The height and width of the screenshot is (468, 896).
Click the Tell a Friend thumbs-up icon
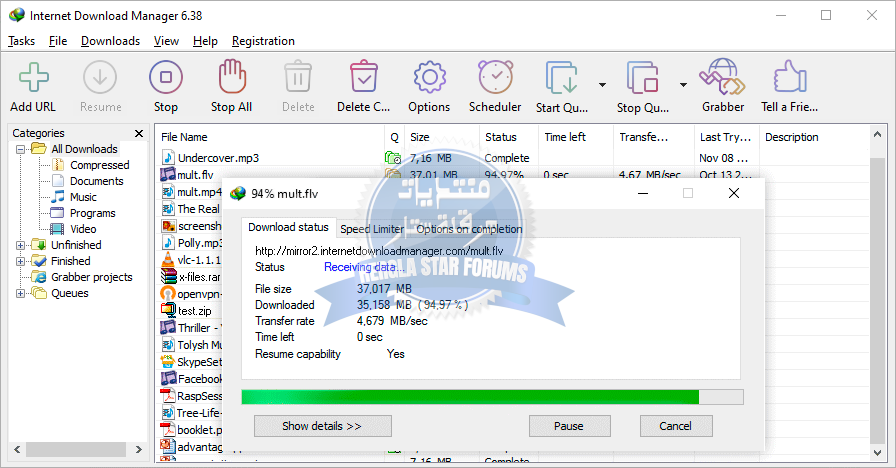[x=789, y=78]
